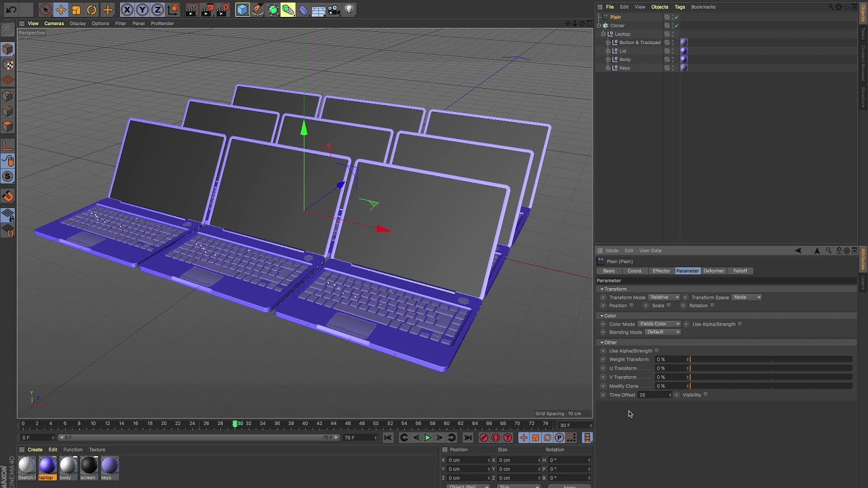The width and height of the screenshot is (868, 488).
Task: Open Edit Render Settings icon
Action: point(222,9)
